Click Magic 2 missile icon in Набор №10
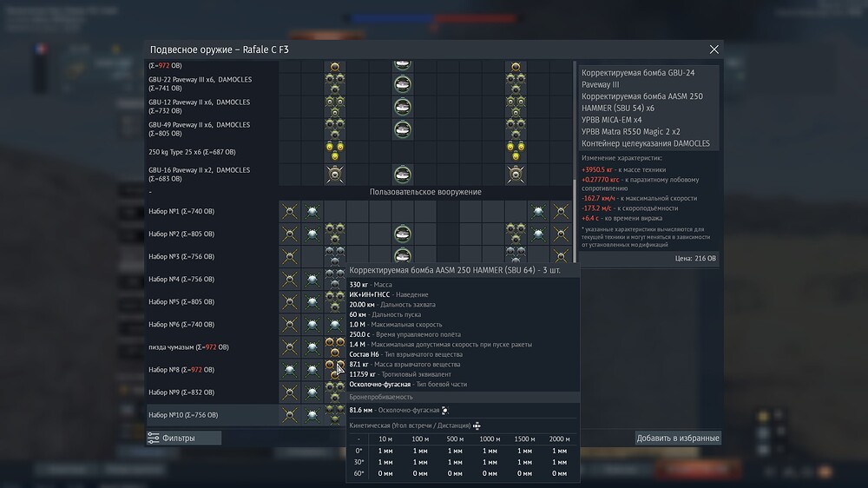Viewport: 868px width, 488px height. (x=290, y=415)
